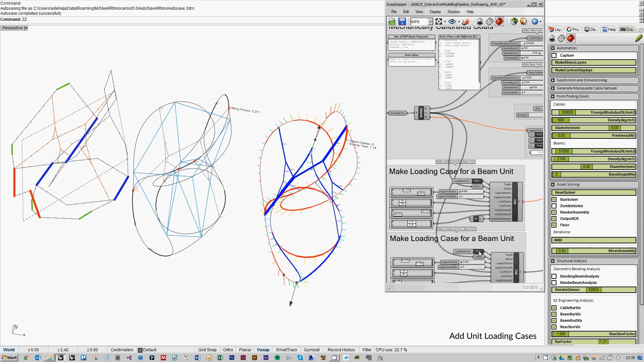
Task: Toggle the ZombieSolve checkbox
Action: click(x=554, y=206)
